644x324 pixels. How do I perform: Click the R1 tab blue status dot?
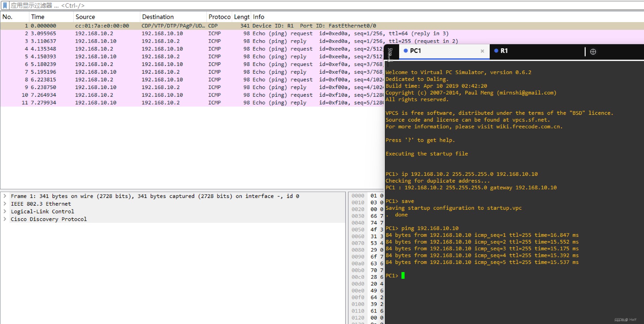coord(496,51)
